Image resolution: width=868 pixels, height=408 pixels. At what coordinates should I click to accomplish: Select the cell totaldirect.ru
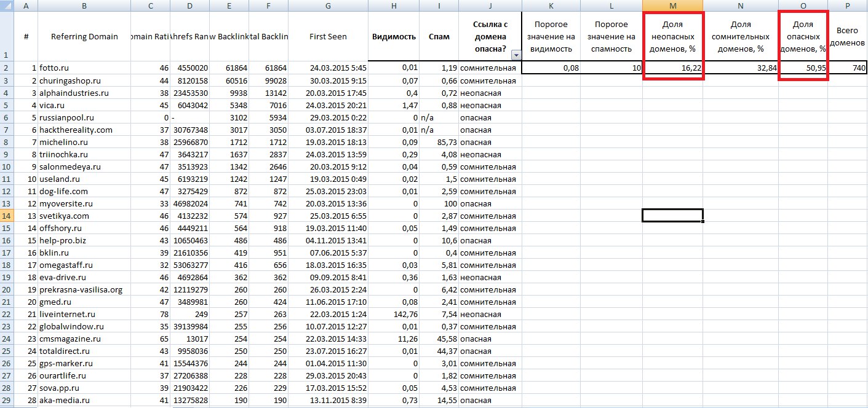(84, 351)
